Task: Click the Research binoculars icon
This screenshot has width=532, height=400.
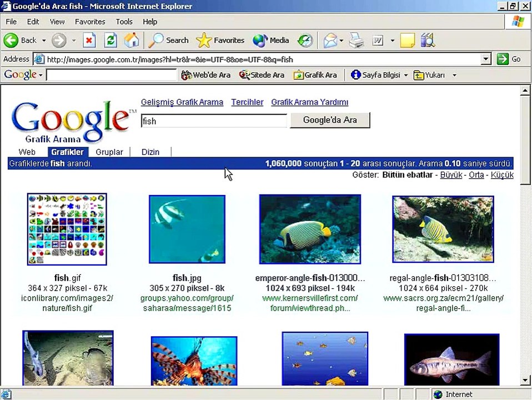Action: point(428,41)
